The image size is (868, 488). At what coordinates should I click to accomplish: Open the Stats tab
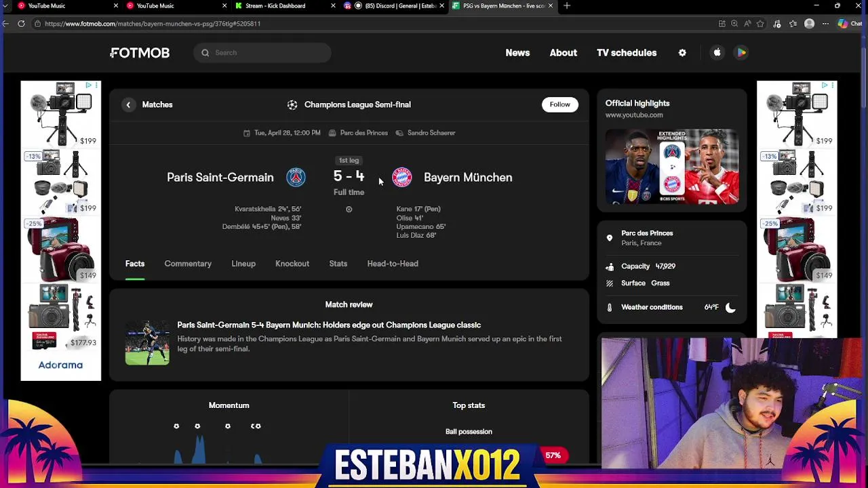338,264
